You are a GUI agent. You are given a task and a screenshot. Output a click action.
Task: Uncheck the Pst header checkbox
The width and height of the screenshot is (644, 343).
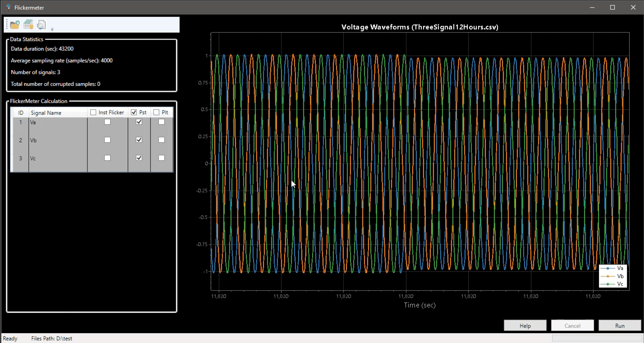pyautogui.click(x=133, y=112)
